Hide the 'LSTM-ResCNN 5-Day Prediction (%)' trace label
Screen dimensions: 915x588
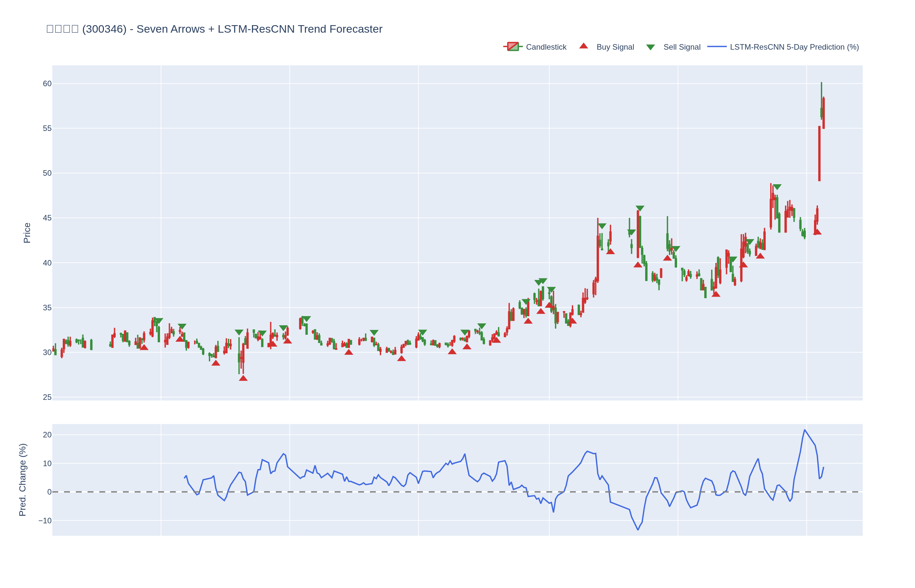click(x=794, y=47)
